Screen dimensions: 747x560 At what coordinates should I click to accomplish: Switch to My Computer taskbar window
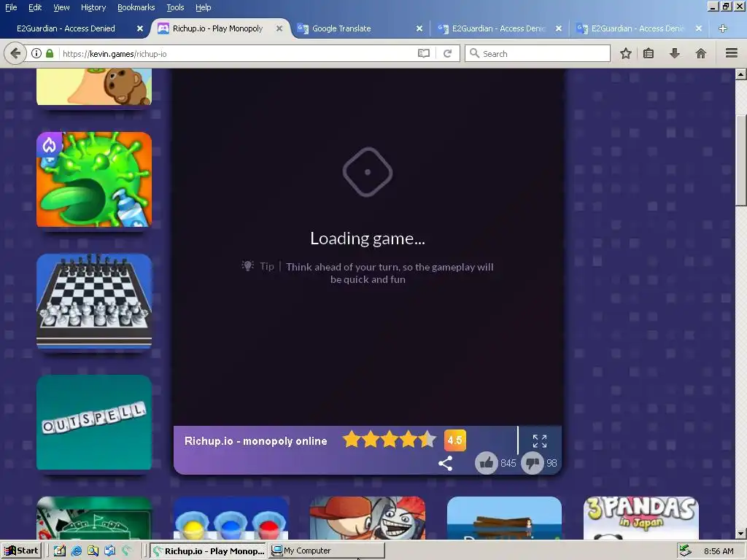[327, 551]
